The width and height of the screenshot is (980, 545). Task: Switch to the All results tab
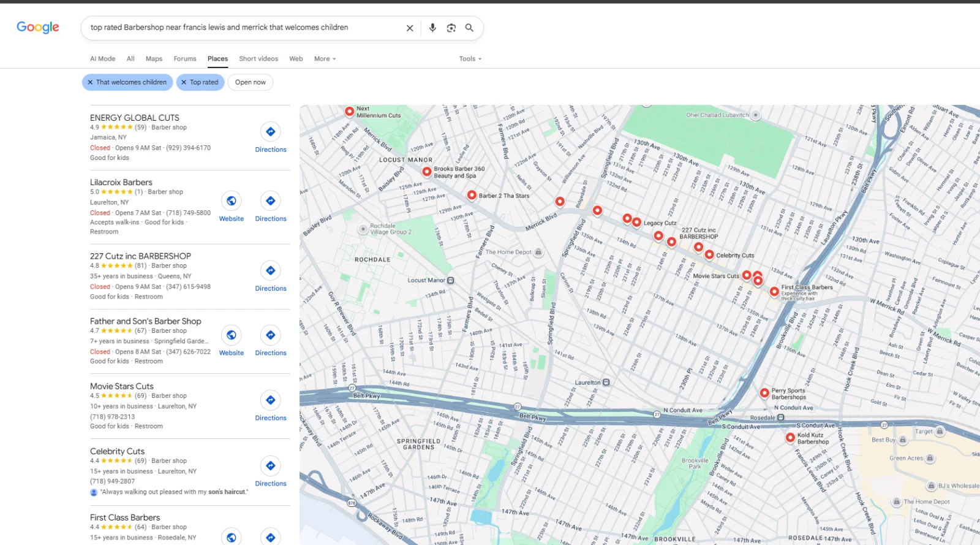[130, 59]
